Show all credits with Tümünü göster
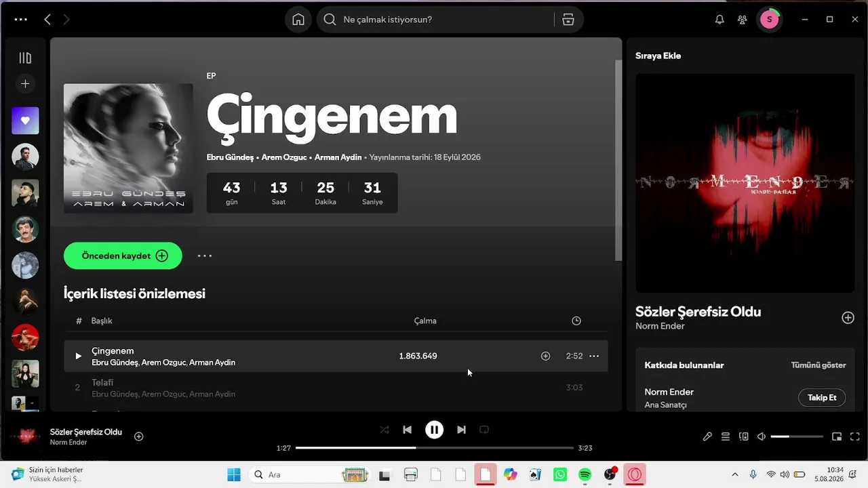 point(818,365)
